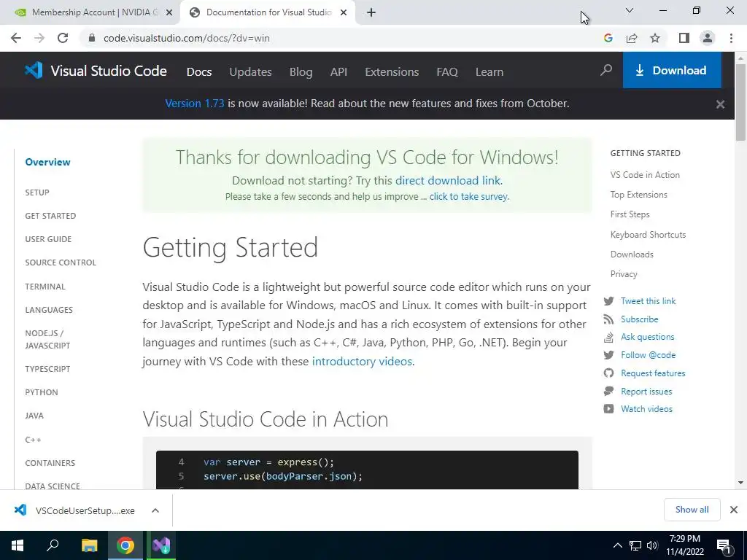Expand USER GUIDE section in sidebar

[x=48, y=239]
